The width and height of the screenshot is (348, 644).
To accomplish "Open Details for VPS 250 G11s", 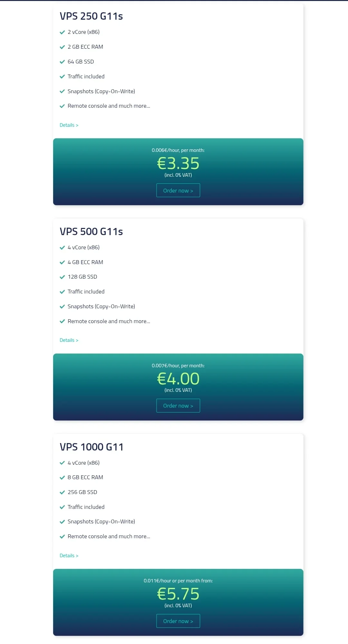I will pos(69,125).
